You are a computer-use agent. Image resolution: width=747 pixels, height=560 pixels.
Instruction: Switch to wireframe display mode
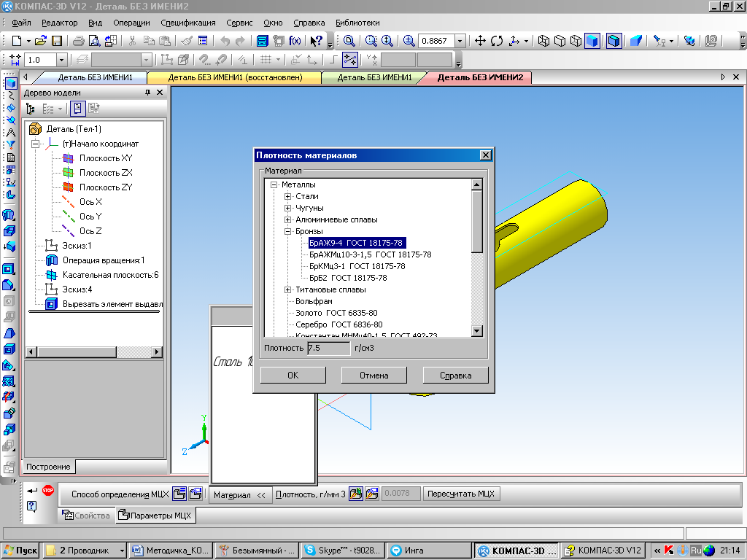tap(543, 41)
